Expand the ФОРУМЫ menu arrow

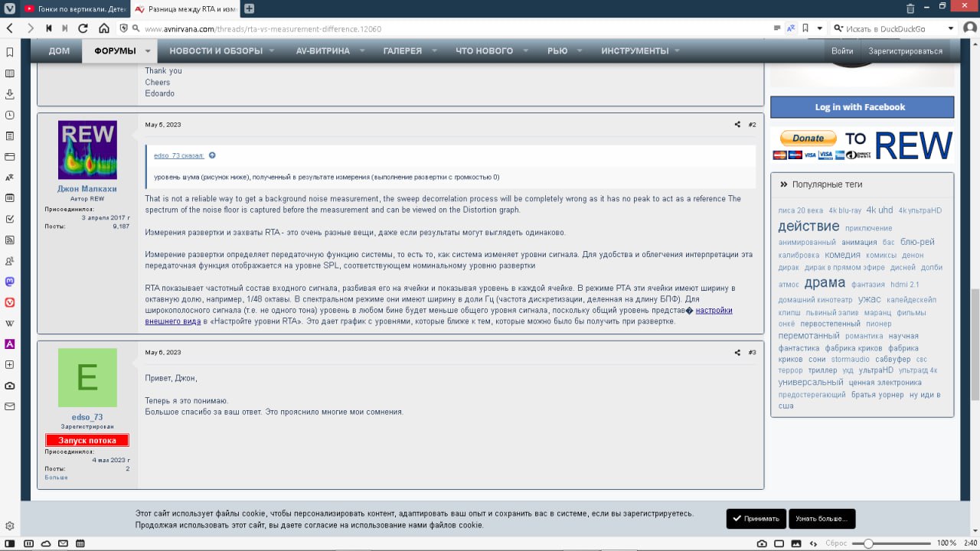pos(149,51)
